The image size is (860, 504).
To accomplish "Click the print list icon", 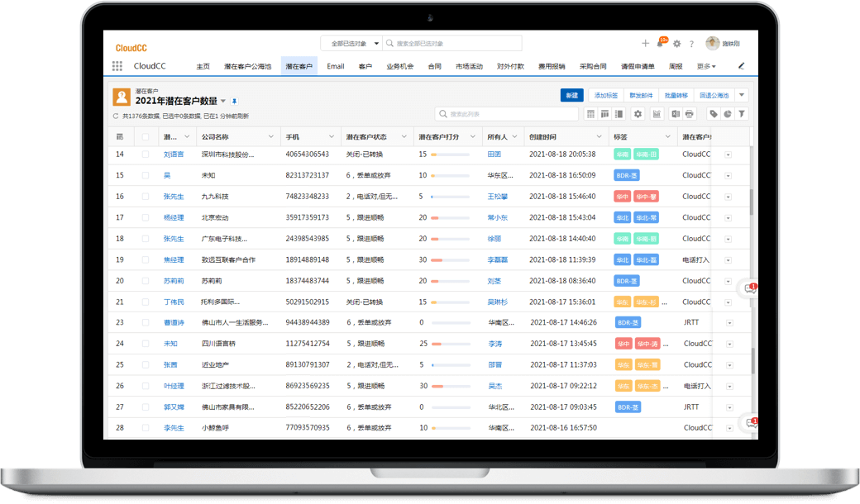I will [689, 114].
